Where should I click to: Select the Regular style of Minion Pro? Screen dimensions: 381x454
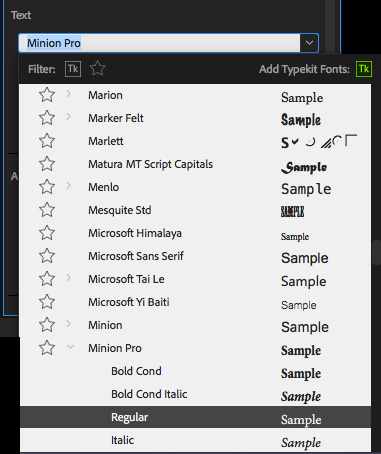(195, 417)
